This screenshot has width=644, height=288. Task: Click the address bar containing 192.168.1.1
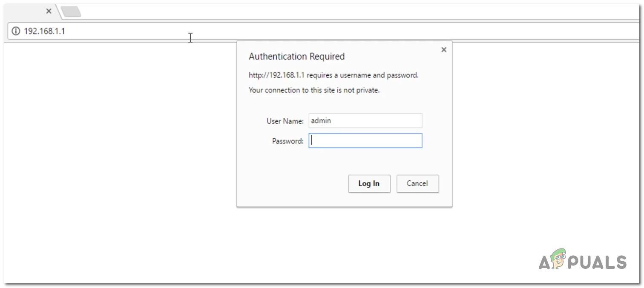pos(128,31)
